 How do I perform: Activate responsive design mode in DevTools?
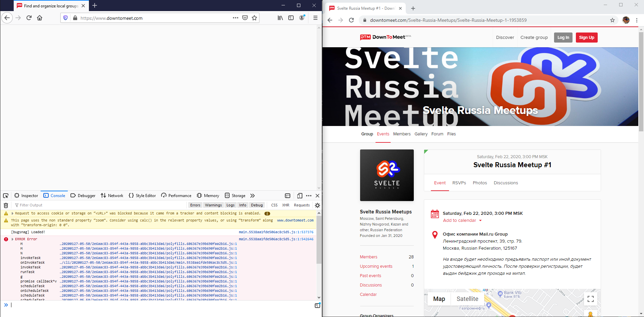point(300,195)
